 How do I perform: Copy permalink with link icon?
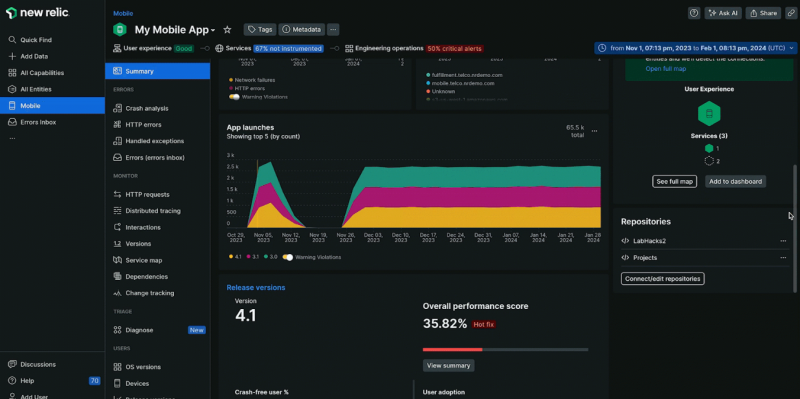click(790, 13)
